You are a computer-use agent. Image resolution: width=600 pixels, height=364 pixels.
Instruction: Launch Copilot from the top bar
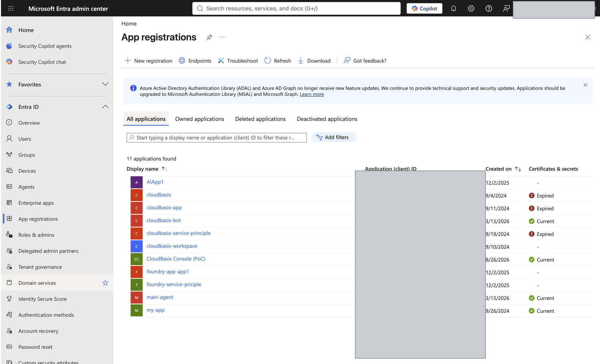coord(424,8)
